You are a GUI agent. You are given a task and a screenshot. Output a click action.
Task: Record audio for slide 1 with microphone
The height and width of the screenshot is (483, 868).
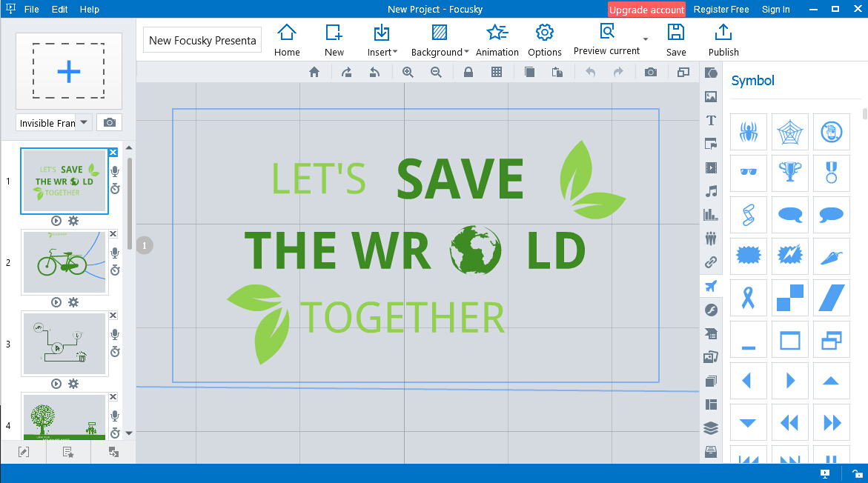pyautogui.click(x=115, y=170)
